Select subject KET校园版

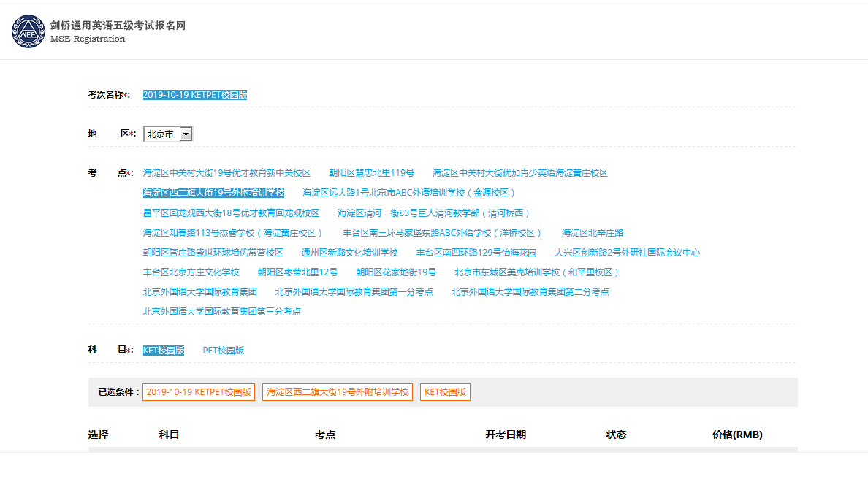click(164, 351)
